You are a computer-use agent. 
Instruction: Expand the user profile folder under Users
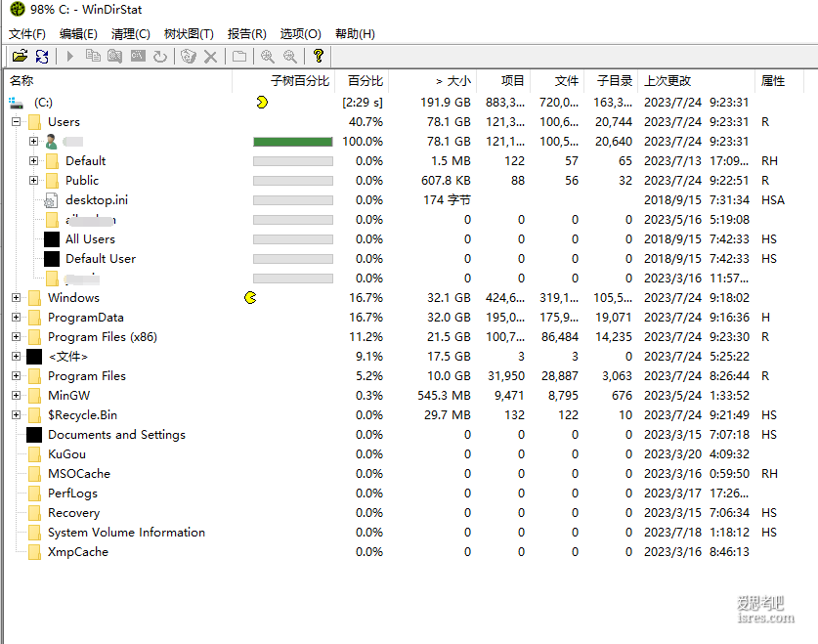(x=34, y=142)
